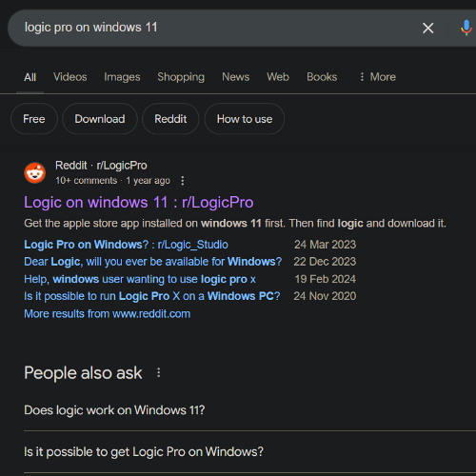Viewport: 476px width, 476px height.
Task: Click the 22 Dec 2023 date
Action: pos(325,262)
